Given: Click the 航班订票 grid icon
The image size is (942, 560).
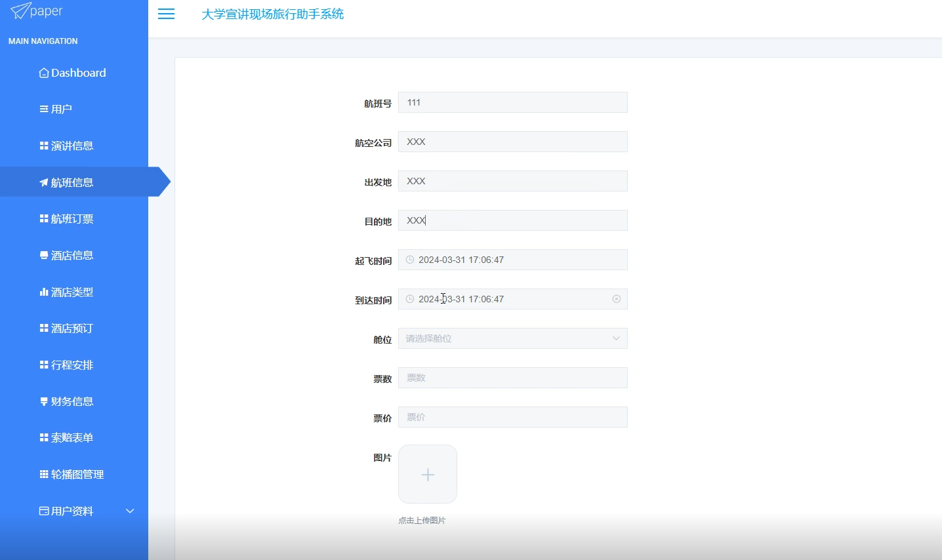Looking at the screenshot, I should (x=44, y=218).
